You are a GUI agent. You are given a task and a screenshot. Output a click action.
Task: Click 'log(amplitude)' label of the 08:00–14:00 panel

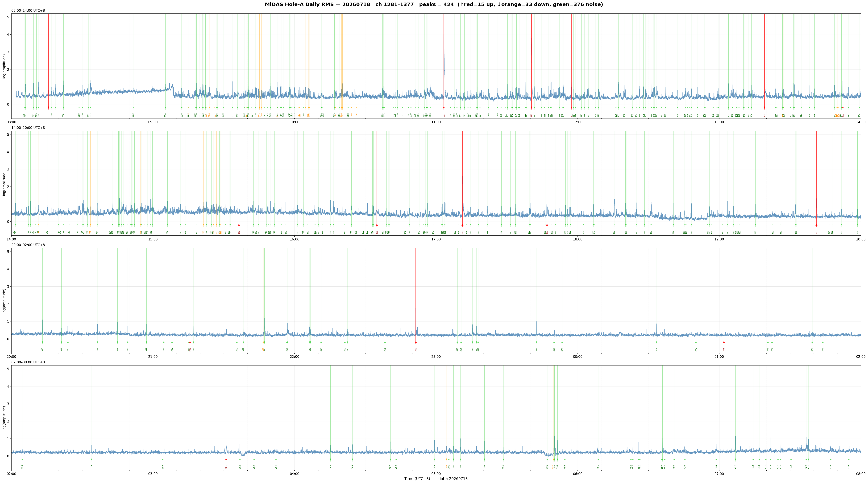tap(4, 66)
